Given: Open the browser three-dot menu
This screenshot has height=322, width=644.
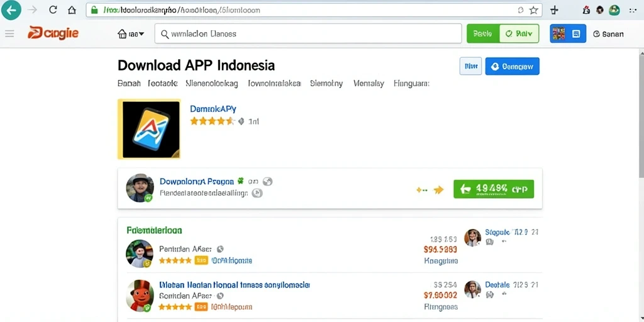Looking at the screenshot, I should tap(633, 10).
